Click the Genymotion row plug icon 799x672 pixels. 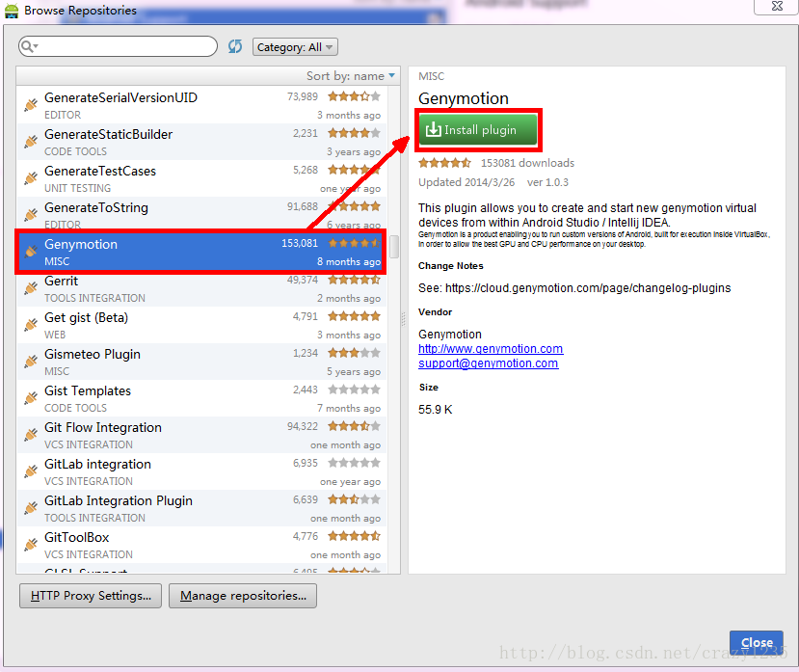[31, 252]
